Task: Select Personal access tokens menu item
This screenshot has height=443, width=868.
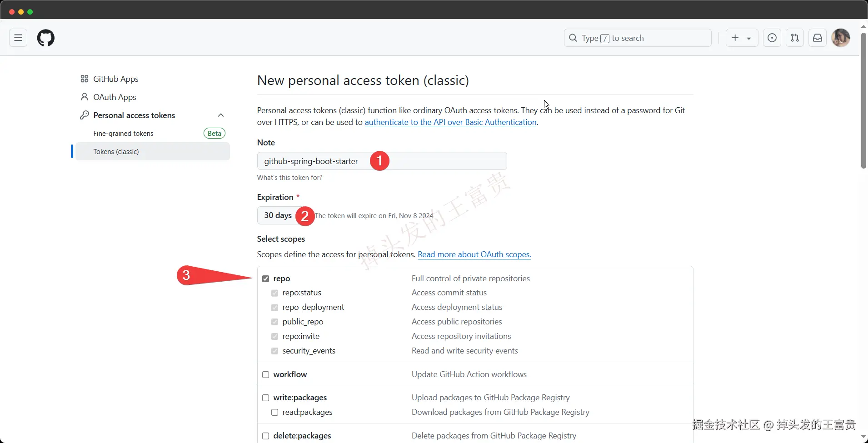Action: tap(134, 115)
